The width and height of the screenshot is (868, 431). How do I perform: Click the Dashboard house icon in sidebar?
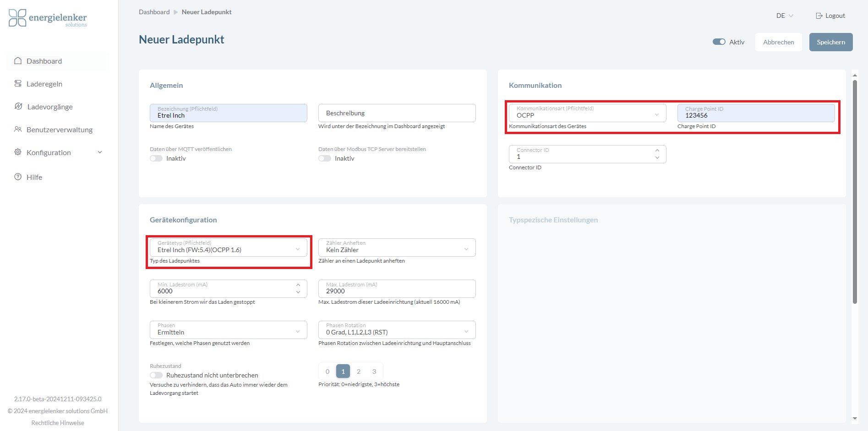pos(18,61)
